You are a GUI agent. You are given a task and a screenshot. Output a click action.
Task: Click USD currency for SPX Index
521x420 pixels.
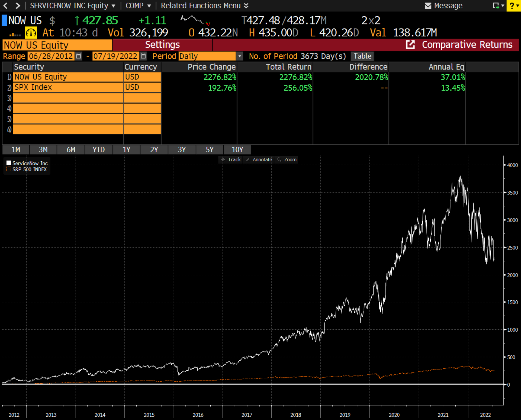coord(142,87)
